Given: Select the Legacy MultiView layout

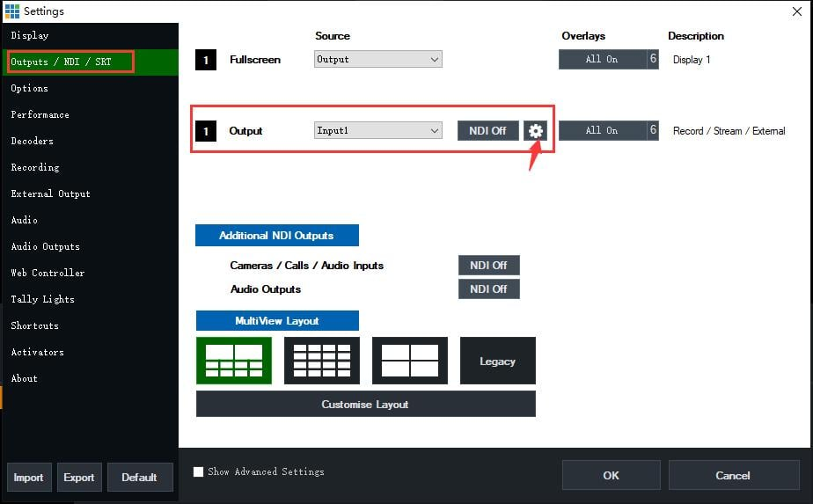Looking at the screenshot, I should pos(497,361).
